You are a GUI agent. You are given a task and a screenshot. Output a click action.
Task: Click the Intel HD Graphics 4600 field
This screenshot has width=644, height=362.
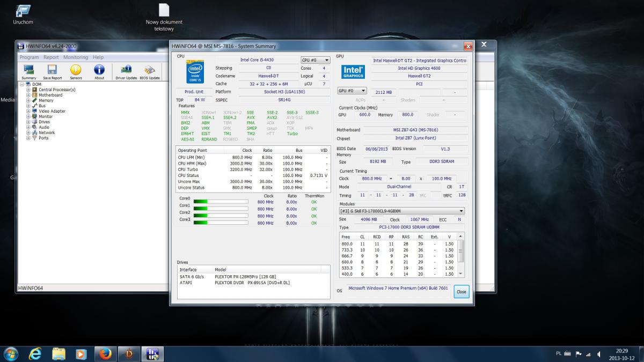[419, 68]
